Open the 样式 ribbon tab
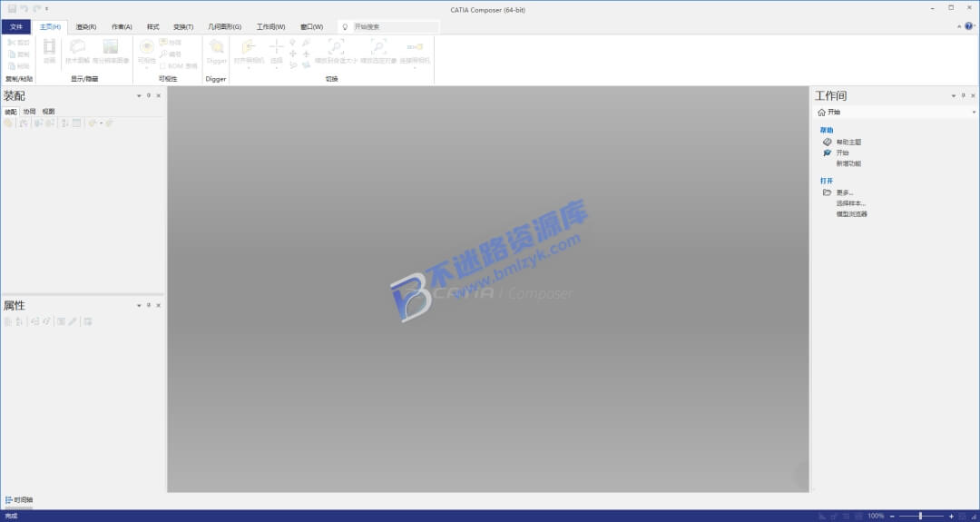 (152, 27)
